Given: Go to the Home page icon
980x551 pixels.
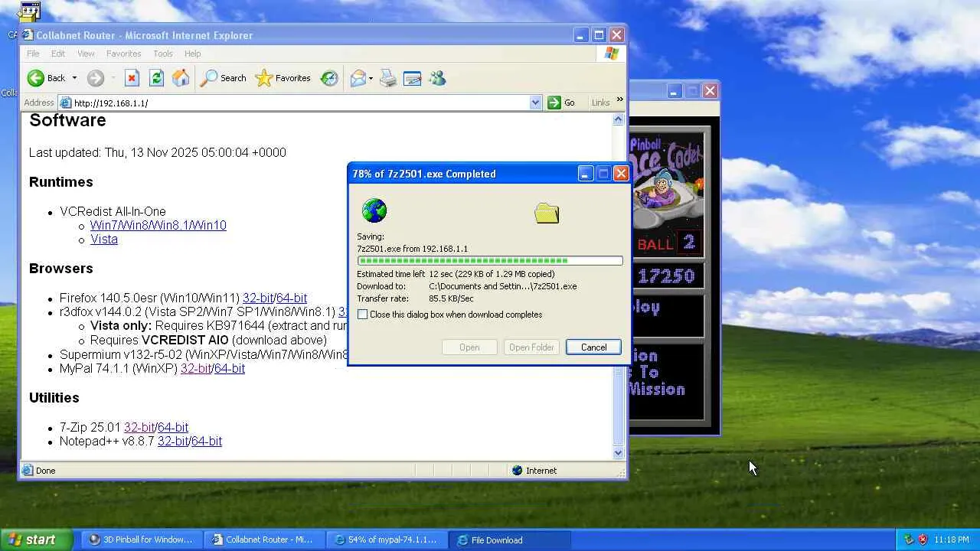Looking at the screenshot, I should point(181,78).
